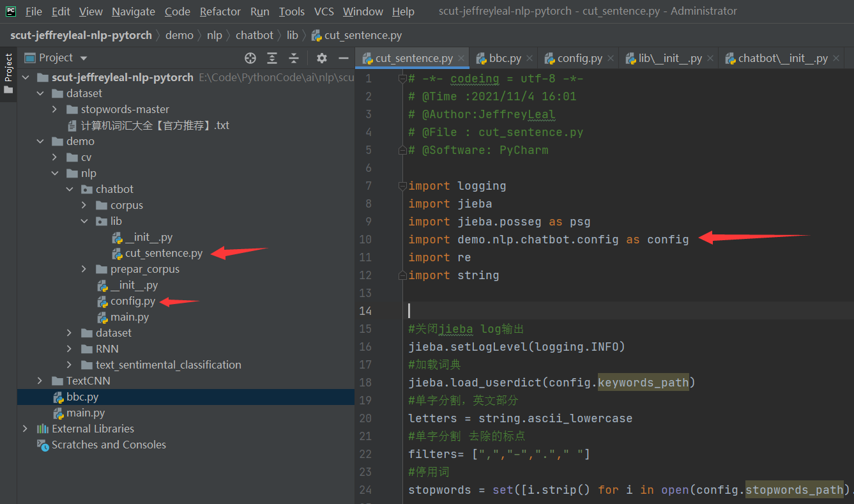854x504 pixels.
Task: Close the cut_sentence.py editor tab
Action: 462,59
